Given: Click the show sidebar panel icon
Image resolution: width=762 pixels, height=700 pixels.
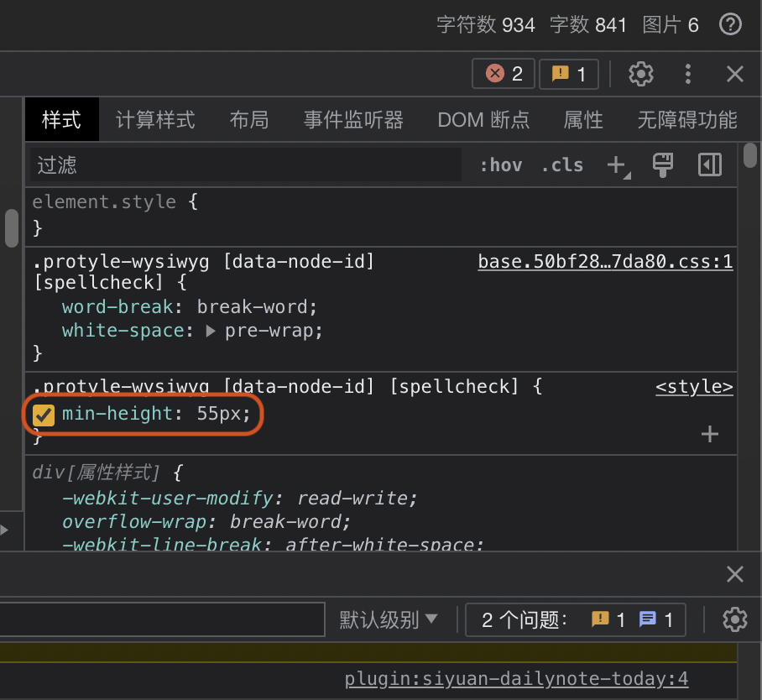Looking at the screenshot, I should [709, 165].
